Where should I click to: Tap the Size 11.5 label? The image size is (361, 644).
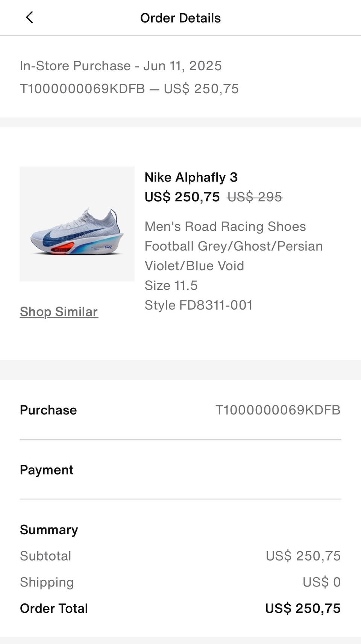click(171, 286)
